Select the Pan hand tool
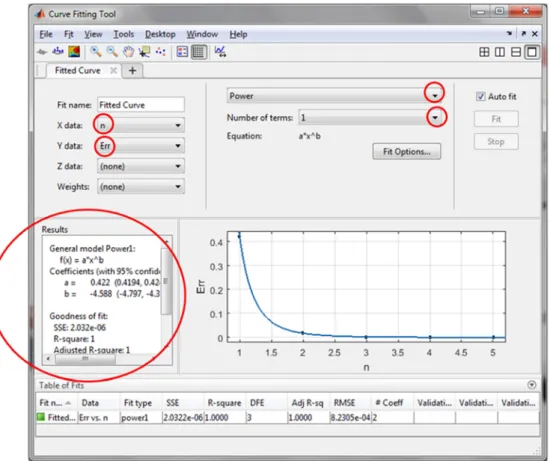Viewport: 550px width, 461px height. point(128,52)
